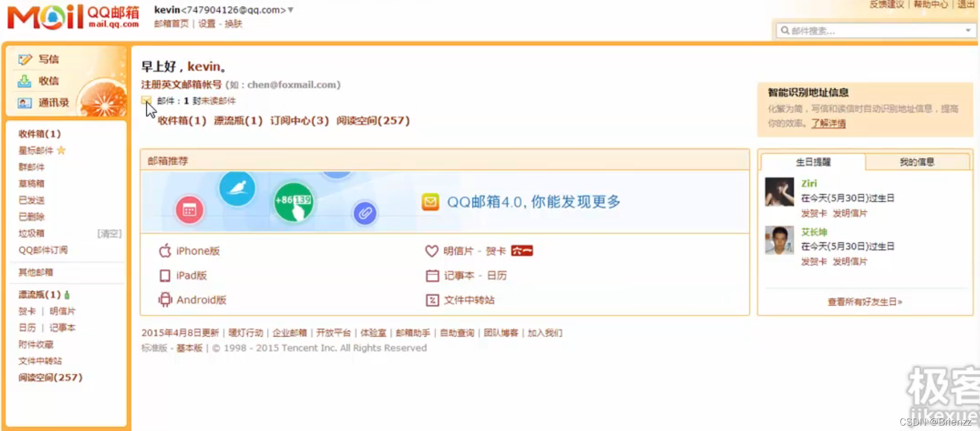Click 查看所有好友生日 link
980x431 pixels.
click(865, 302)
